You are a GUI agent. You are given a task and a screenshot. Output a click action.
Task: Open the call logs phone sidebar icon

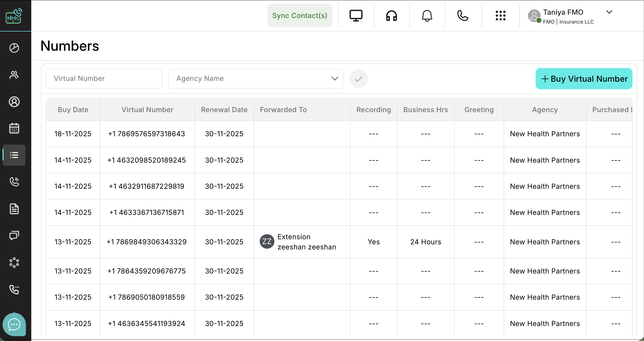(14, 182)
